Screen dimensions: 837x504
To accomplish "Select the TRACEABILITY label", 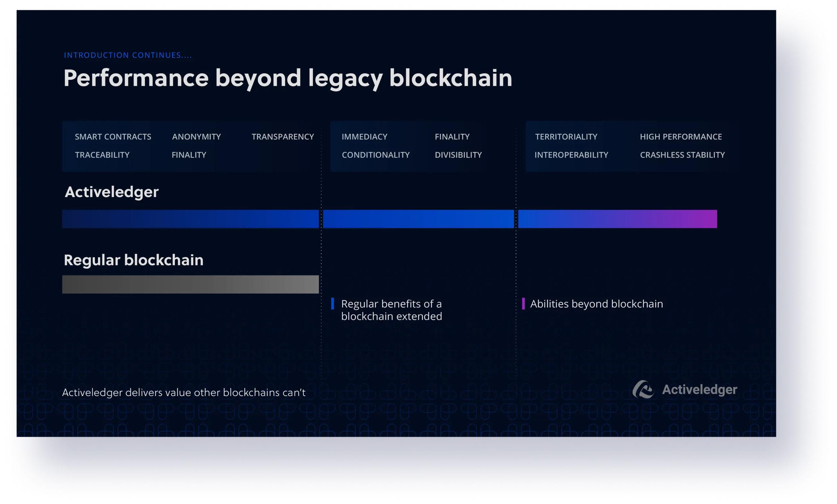I will click(102, 155).
